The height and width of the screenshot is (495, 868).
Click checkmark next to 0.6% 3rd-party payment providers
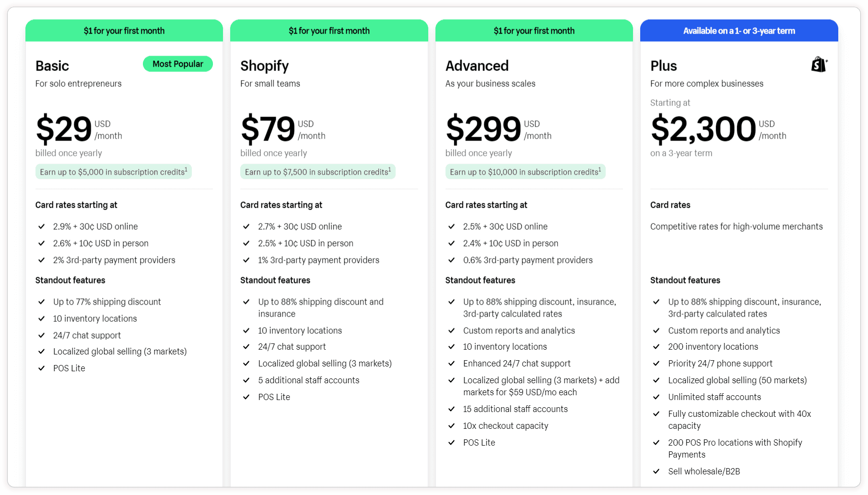[x=451, y=260]
